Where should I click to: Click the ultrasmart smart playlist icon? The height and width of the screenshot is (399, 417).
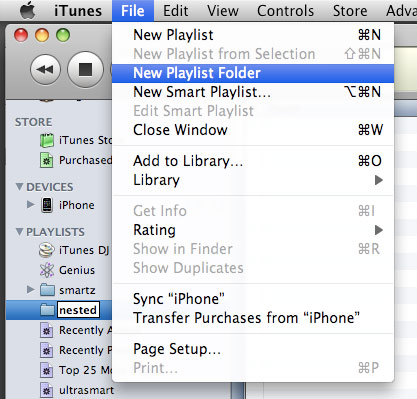point(46,390)
